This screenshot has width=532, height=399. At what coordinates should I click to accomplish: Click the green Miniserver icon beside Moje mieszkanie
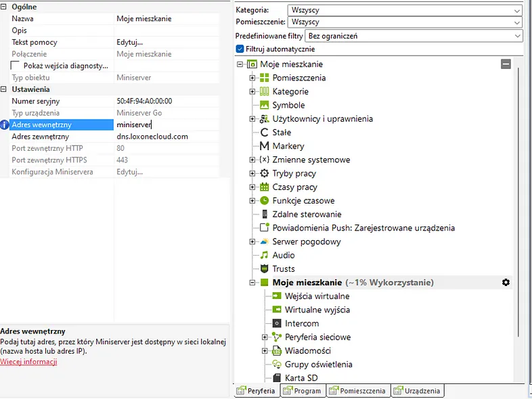[264, 283]
